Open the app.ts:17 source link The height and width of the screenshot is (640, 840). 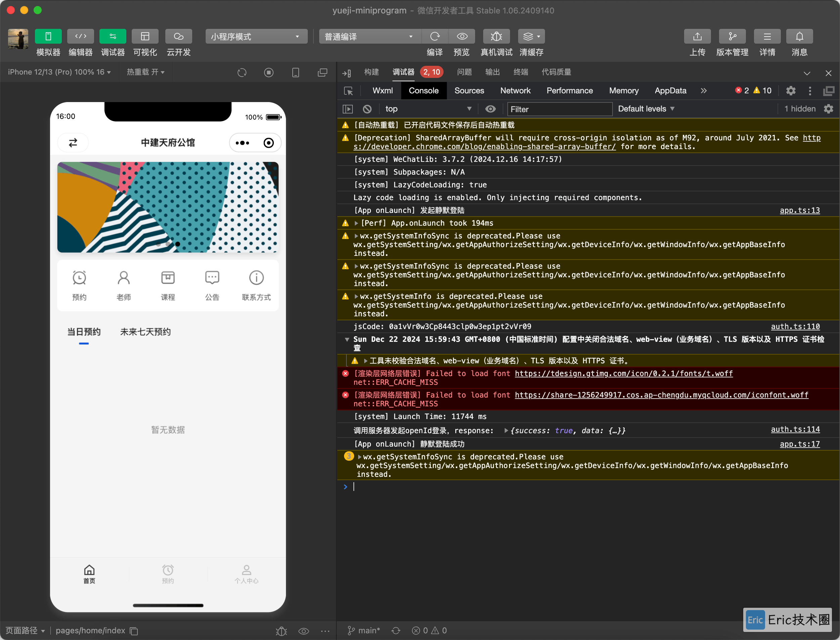(800, 444)
